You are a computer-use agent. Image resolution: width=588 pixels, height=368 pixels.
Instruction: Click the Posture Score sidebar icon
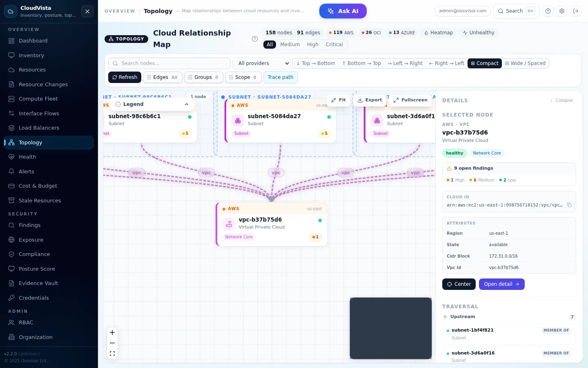pyautogui.click(x=11, y=269)
